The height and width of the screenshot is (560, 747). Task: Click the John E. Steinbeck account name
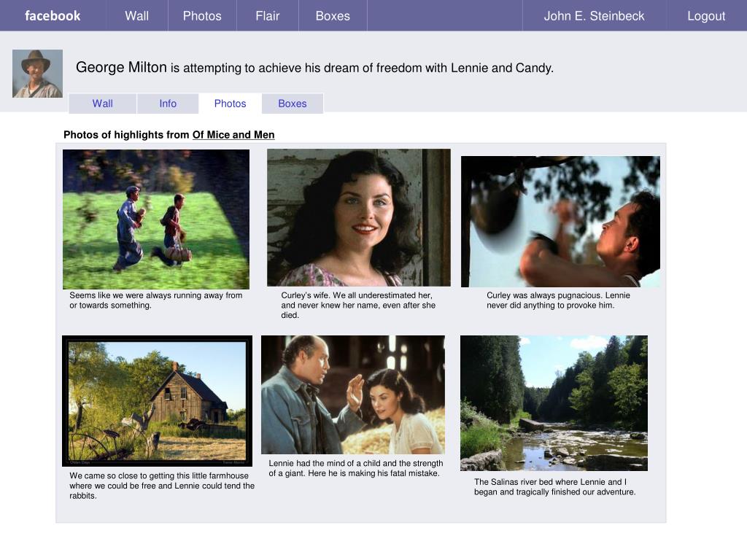594,16
